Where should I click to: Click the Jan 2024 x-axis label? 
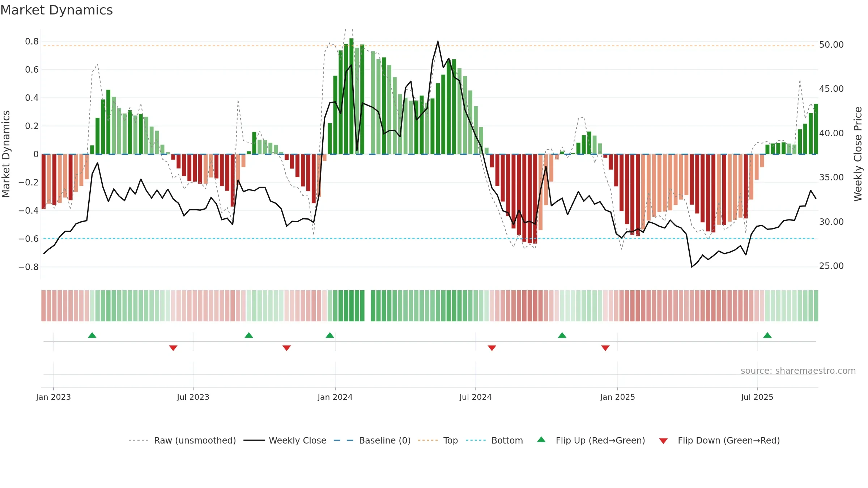[335, 397]
